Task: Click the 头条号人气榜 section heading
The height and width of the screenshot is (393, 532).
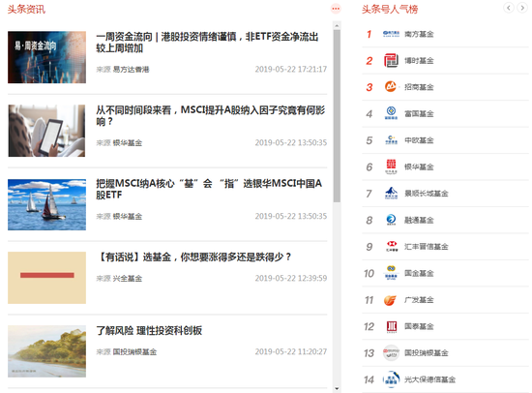Action: pos(390,9)
